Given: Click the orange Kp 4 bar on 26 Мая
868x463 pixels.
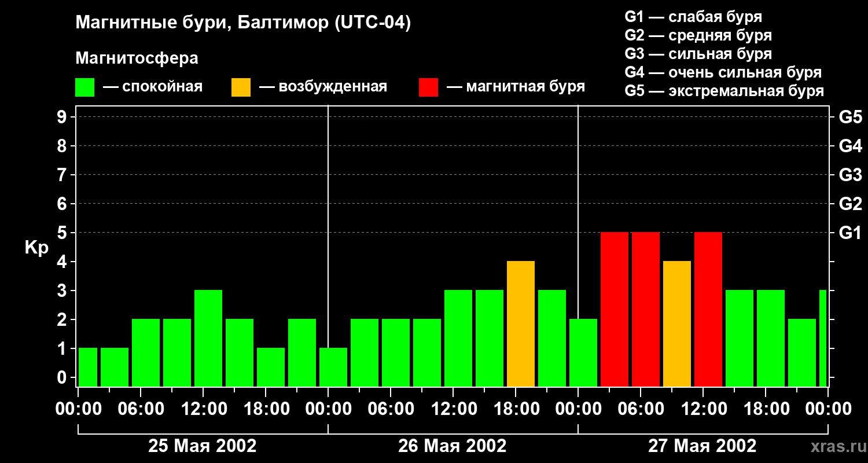Looking at the screenshot, I should pyautogui.click(x=521, y=324).
